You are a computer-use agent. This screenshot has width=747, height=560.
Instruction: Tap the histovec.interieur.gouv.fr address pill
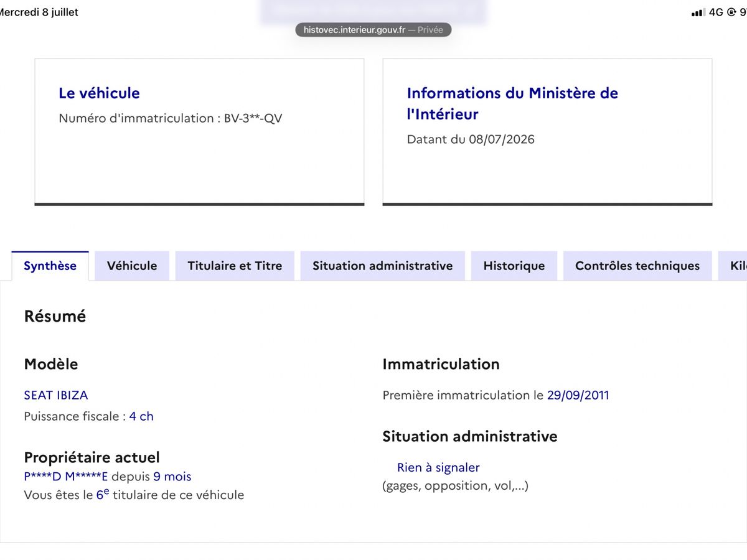click(x=374, y=30)
